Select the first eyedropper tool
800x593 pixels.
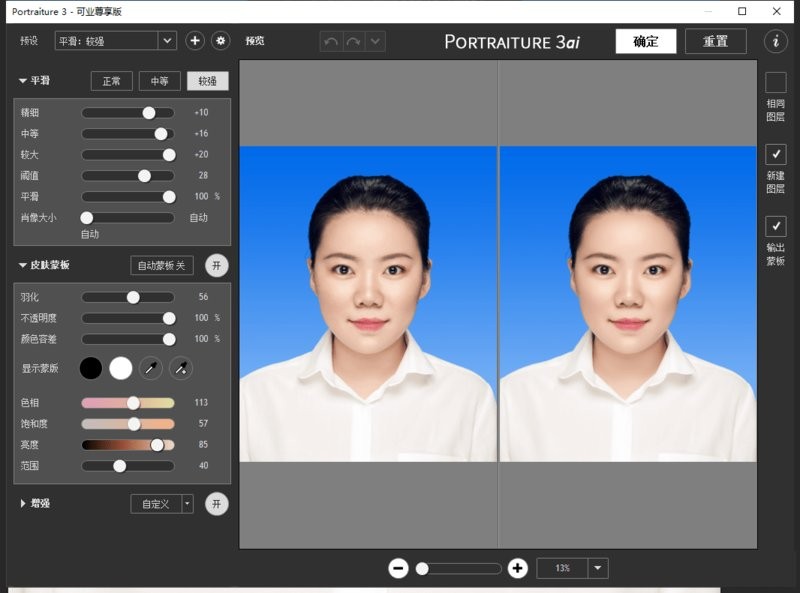click(151, 368)
